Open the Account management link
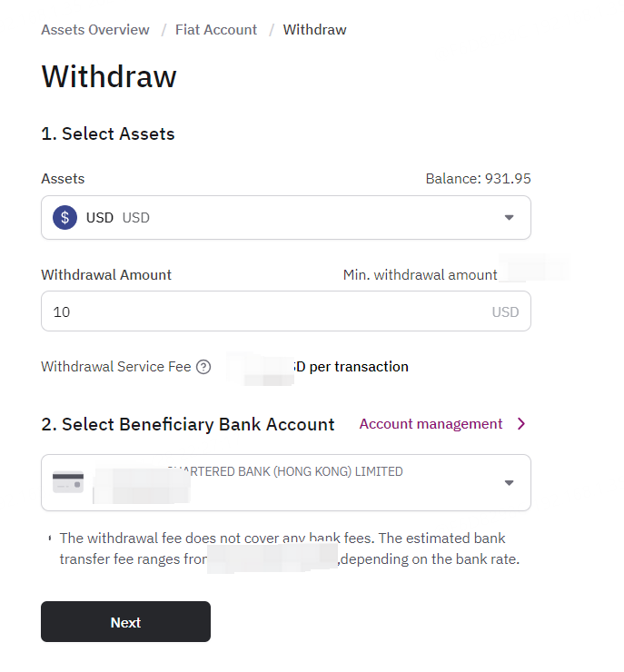The height and width of the screenshot is (672, 624). pyautogui.click(x=431, y=424)
